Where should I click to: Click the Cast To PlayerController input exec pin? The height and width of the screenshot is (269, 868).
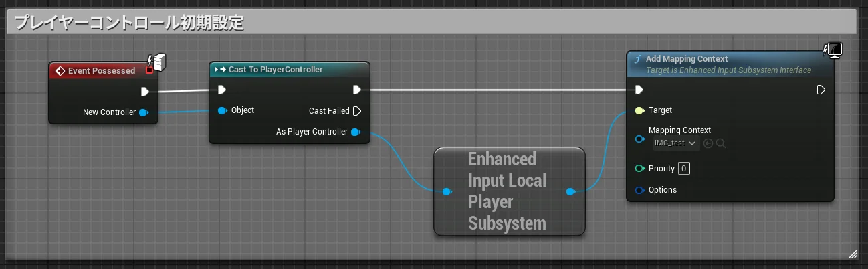point(222,90)
